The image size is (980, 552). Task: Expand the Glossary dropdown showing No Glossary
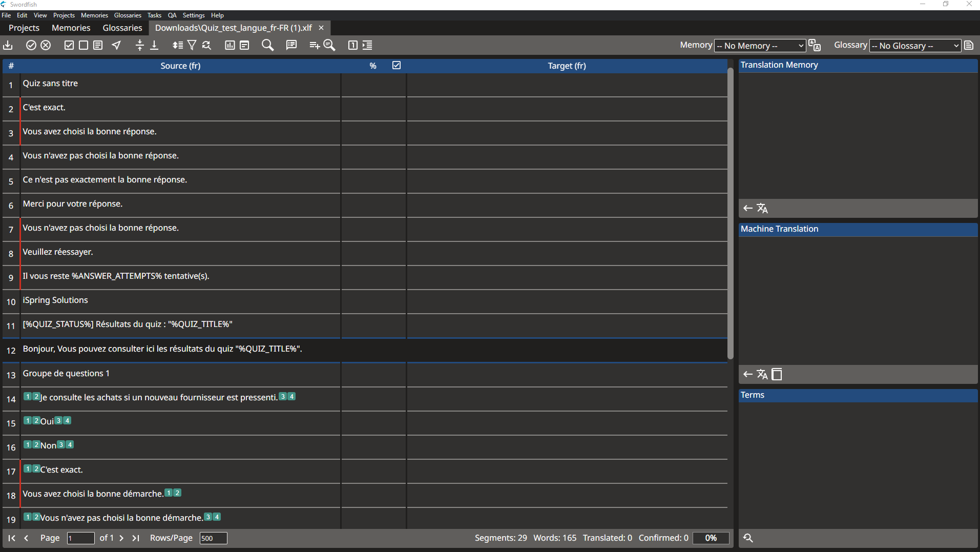pyautogui.click(x=914, y=46)
